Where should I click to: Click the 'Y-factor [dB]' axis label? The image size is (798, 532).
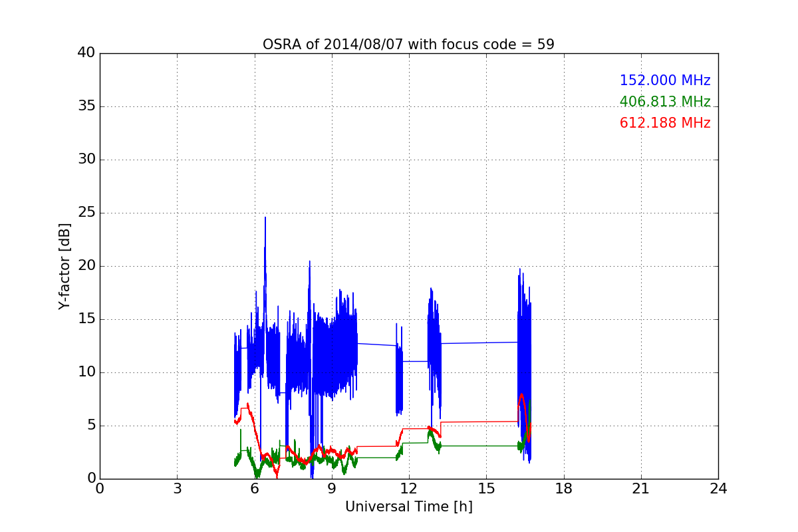[x=65, y=266]
